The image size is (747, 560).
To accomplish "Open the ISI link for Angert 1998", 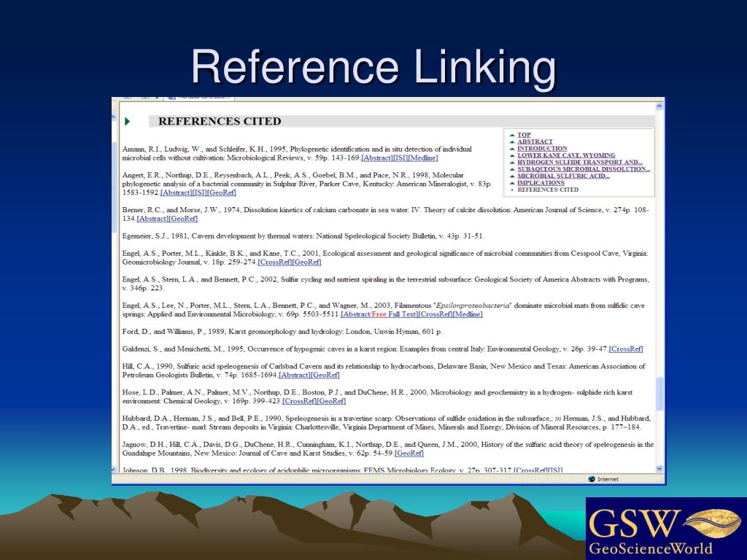I will (x=199, y=192).
